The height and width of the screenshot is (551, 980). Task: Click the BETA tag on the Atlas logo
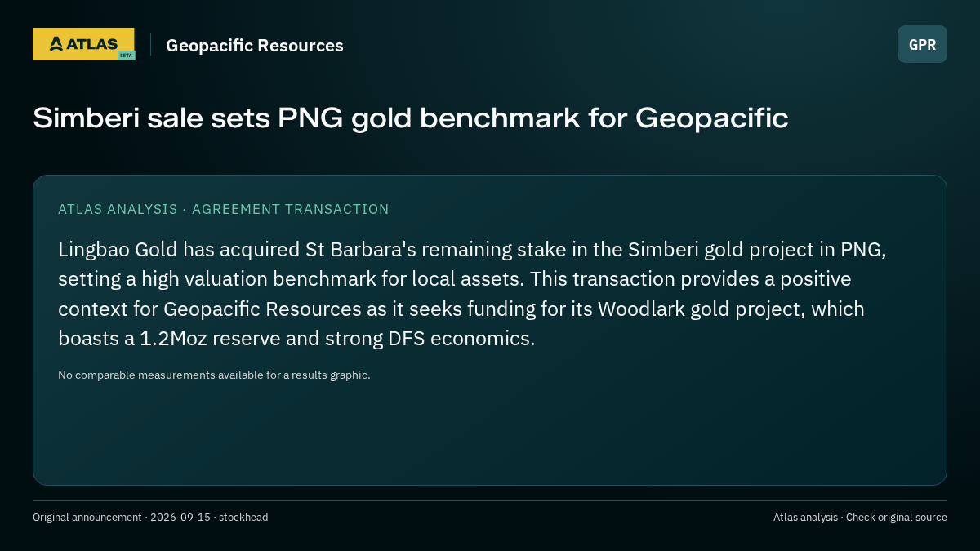pos(126,56)
